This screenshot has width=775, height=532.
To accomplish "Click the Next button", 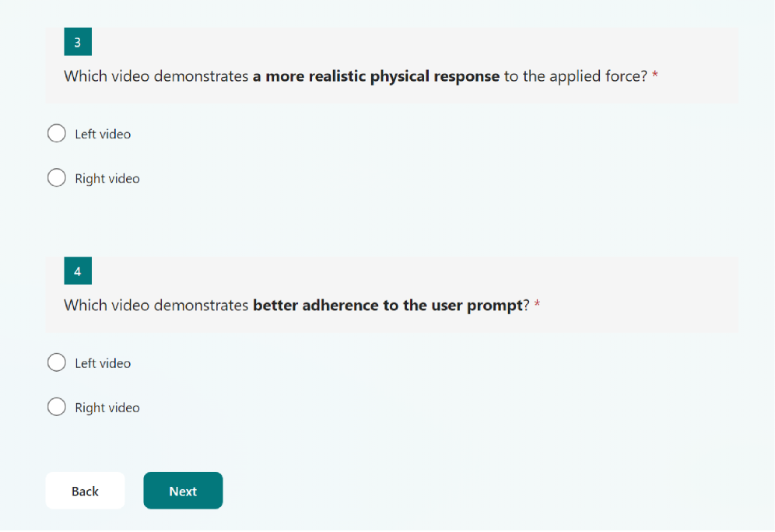I will [183, 491].
